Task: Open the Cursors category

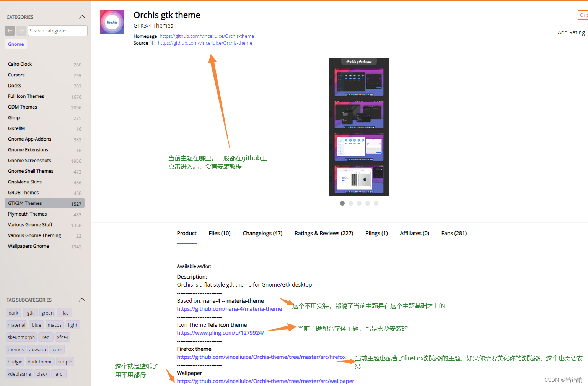Action: pos(45,75)
